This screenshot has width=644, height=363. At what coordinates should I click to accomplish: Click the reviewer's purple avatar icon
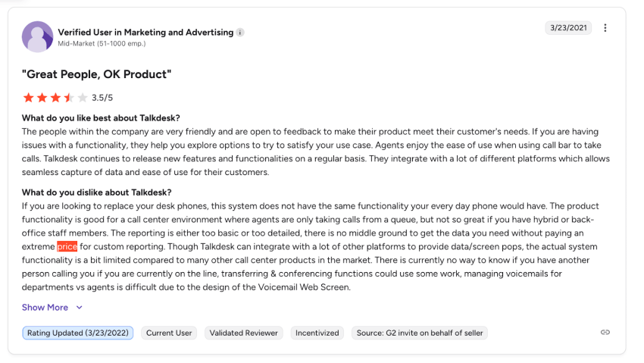37,36
